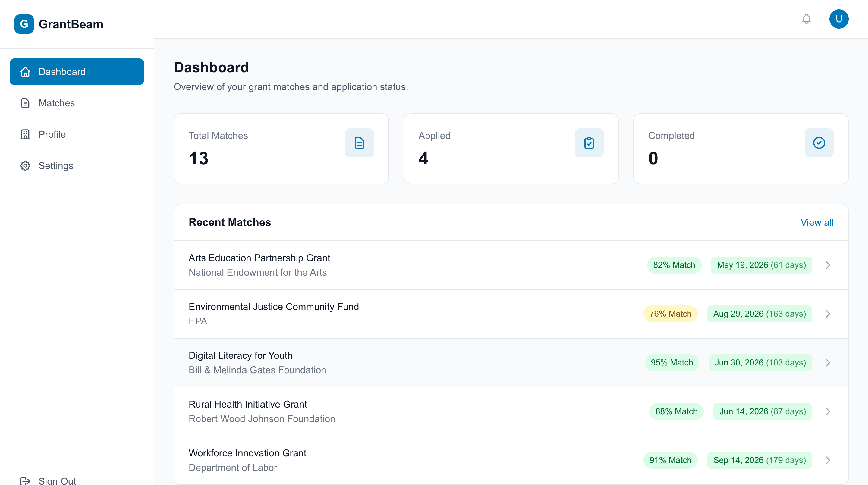Click the Jun 14, 2026 deadline badge
Screen dimensions: 868x485
pyautogui.click(x=762, y=411)
